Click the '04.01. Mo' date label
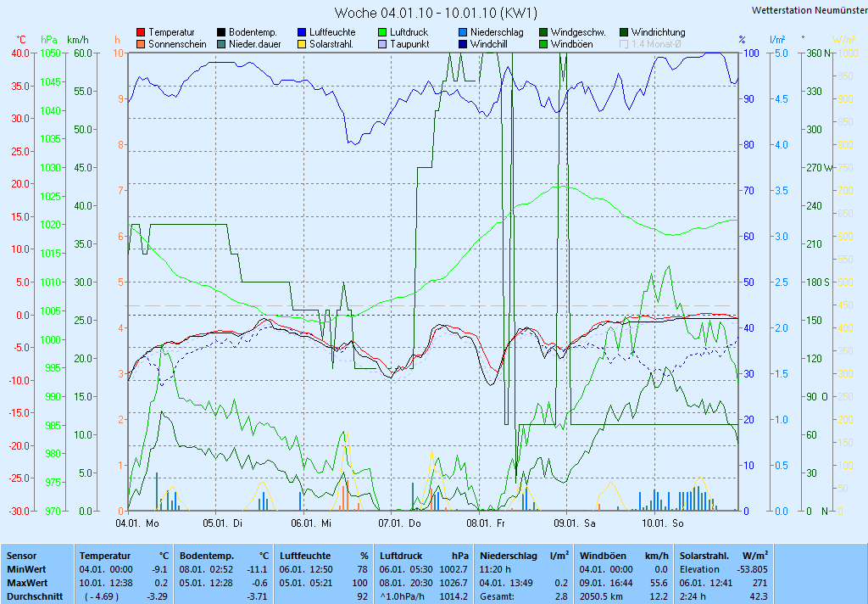868x604 pixels. click(136, 523)
